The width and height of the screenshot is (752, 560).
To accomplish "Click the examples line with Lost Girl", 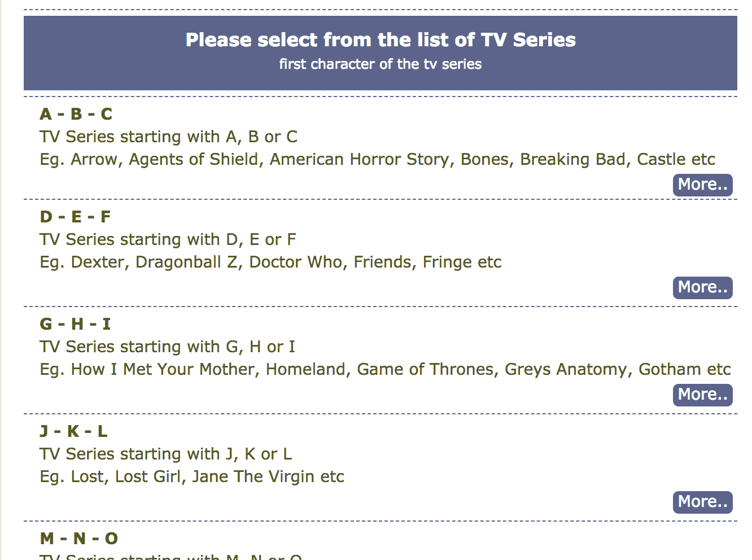I will [192, 476].
